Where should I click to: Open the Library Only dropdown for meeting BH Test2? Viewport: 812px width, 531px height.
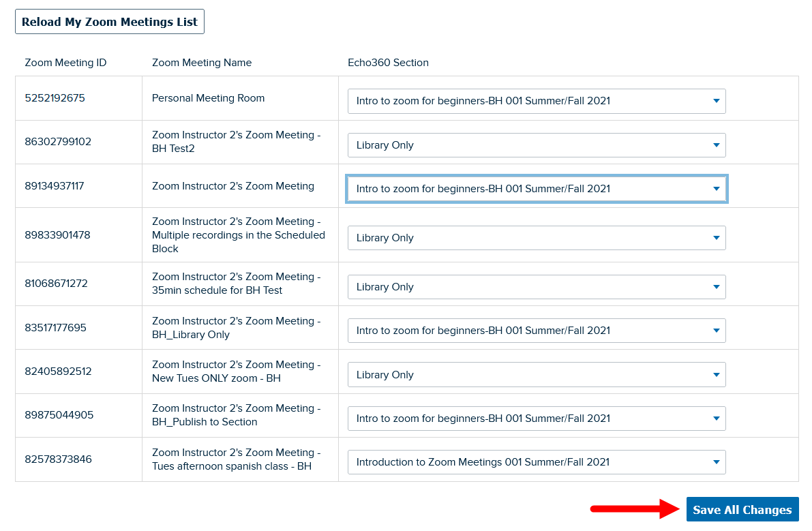(537, 145)
